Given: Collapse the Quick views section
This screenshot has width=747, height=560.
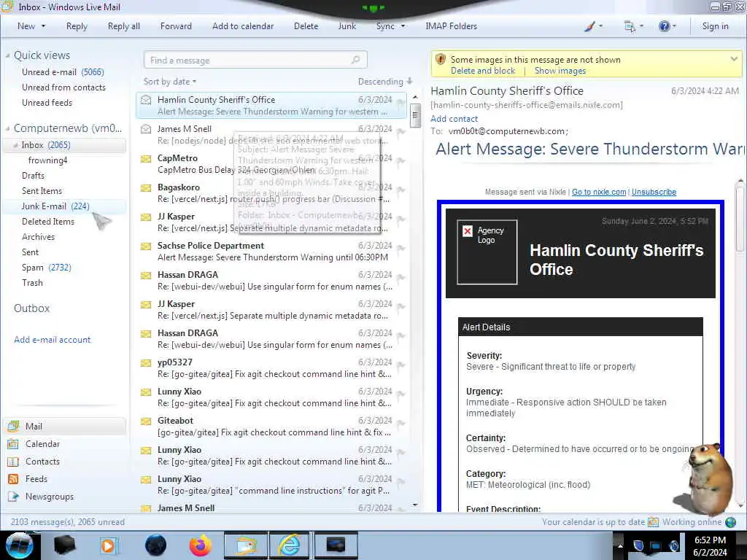Looking at the screenshot, I should tap(7, 55).
